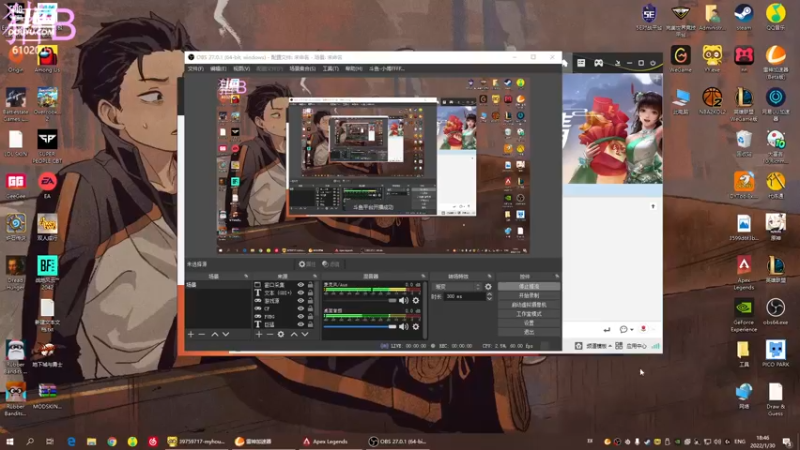Open source properties gear in the sources toolbar

click(281, 334)
